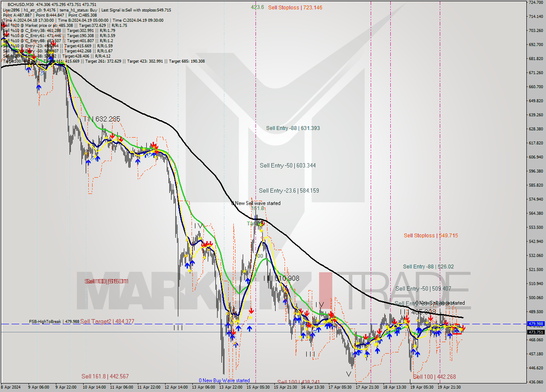
Task: Click the 521.500 price axis value
Action: 536,269
